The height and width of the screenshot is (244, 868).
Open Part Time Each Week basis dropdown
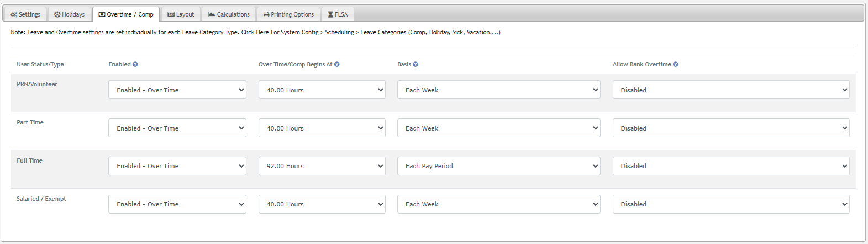[498, 128]
